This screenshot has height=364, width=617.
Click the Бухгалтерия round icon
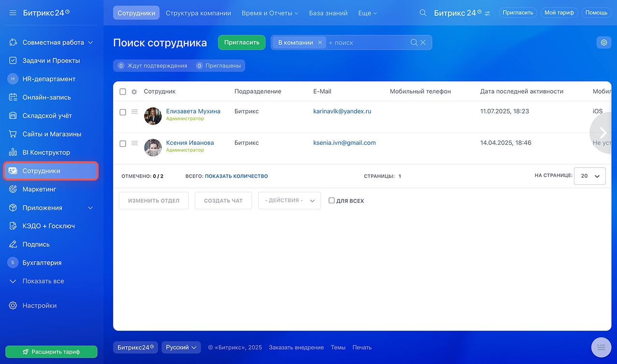[x=13, y=263]
